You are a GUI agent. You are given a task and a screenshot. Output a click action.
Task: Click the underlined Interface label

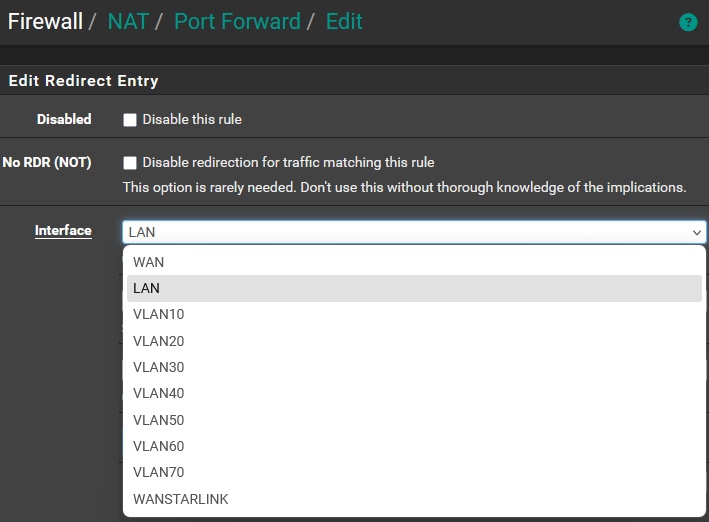click(x=63, y=231)
